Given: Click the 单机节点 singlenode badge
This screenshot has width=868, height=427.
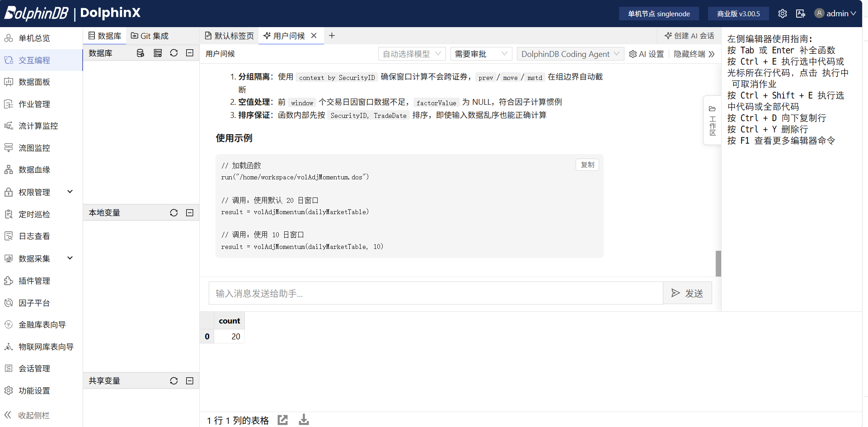Looking at the screenshot, I should (x=659, y=14).
